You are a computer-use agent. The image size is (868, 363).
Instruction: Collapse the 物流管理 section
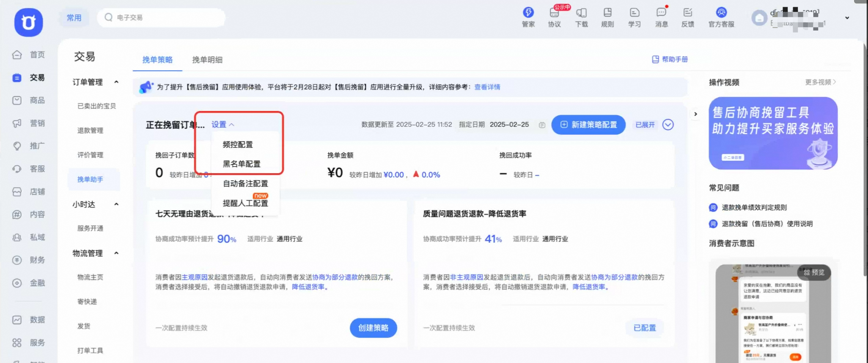point(116,253)
